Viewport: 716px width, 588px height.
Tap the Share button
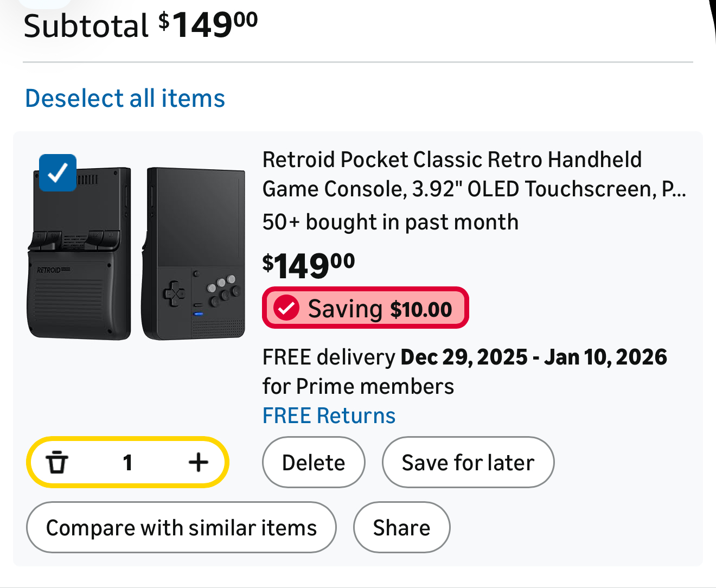[401, 528]
